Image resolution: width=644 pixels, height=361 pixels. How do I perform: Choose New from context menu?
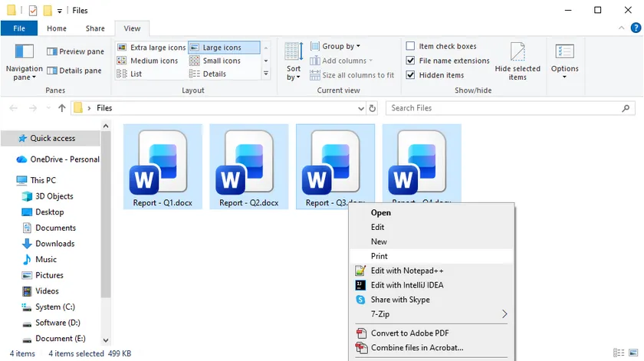point(432,241)
